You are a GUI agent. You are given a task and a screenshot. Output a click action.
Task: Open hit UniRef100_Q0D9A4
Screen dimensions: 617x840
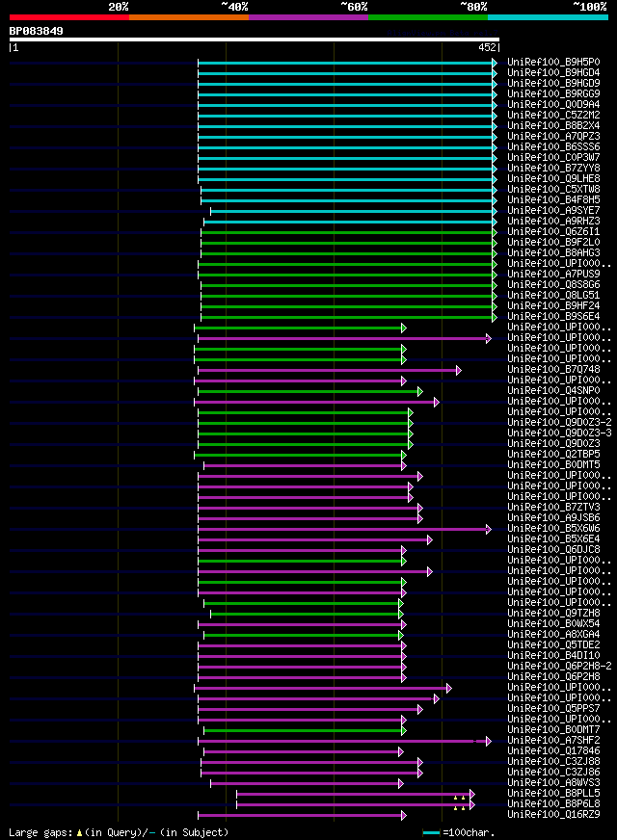pyautogui.click(x=553, y=104)
